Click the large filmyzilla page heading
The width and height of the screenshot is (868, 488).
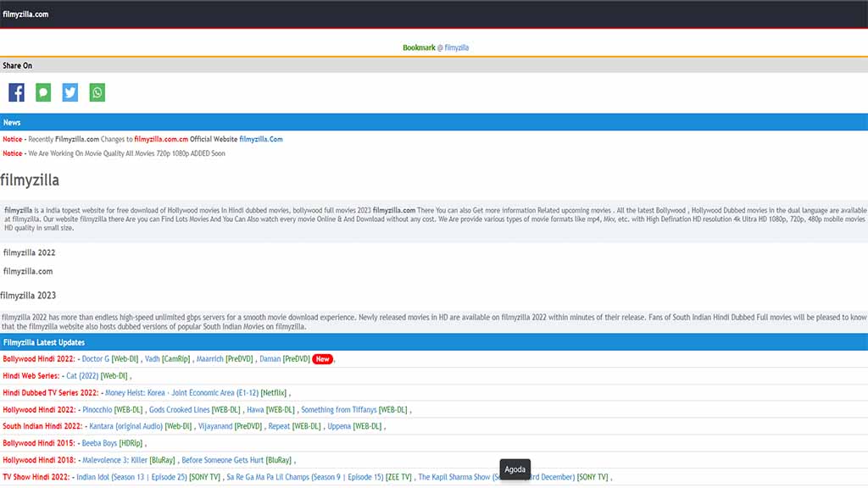30,180
